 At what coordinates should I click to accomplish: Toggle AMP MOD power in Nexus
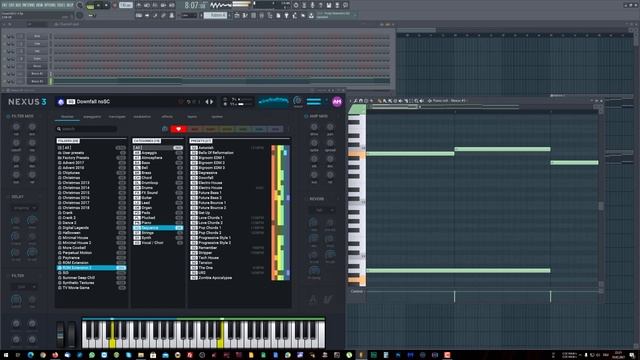coord(306,116)
